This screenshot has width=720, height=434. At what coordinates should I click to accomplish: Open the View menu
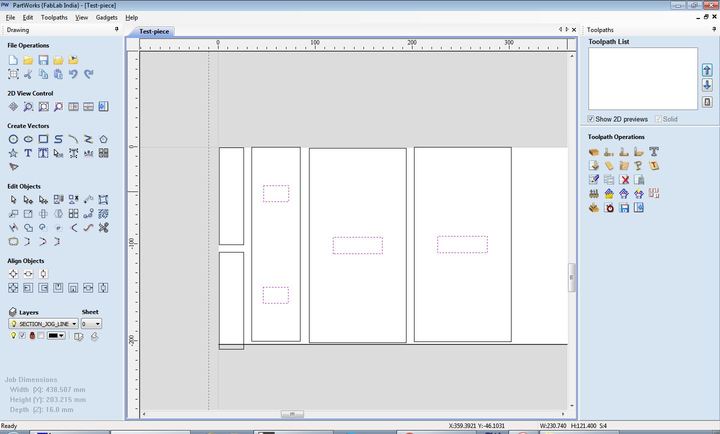81,17
